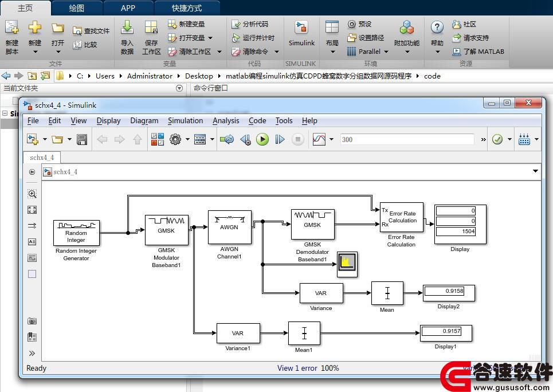The height and width of the screenshot is (392, 553).
Task: Click the Build Model icon
Action: pyautogui.click(x=524, y=139)
